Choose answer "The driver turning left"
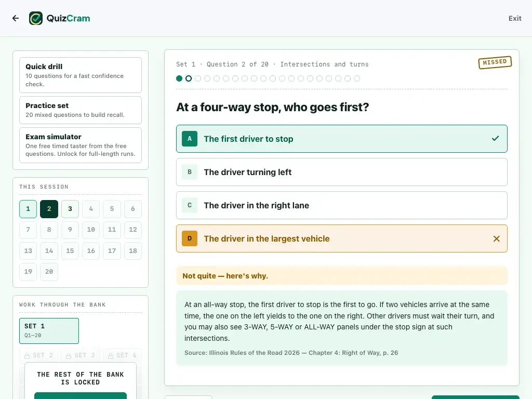 (x=342, y=172)
